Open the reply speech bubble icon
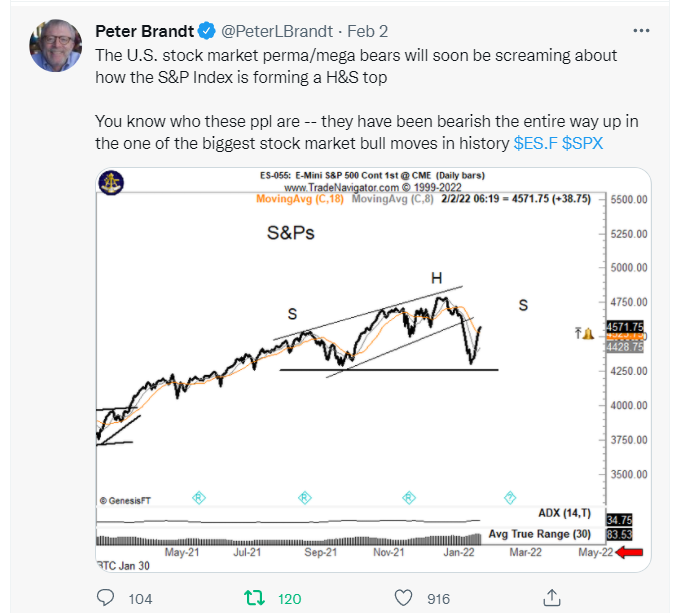 tap(105, 598)
